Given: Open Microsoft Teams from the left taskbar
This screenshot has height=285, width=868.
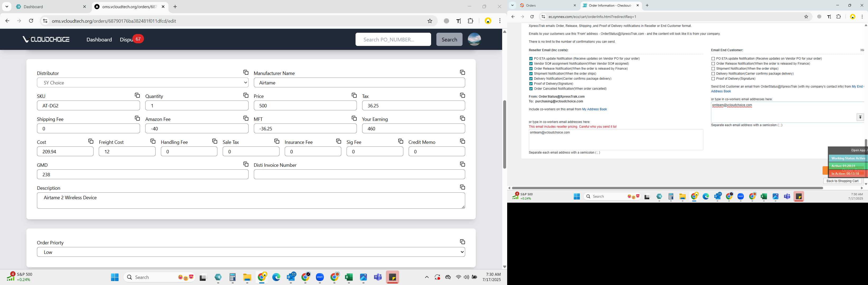Looking at the screenshot, I should [x=378, y=277].
